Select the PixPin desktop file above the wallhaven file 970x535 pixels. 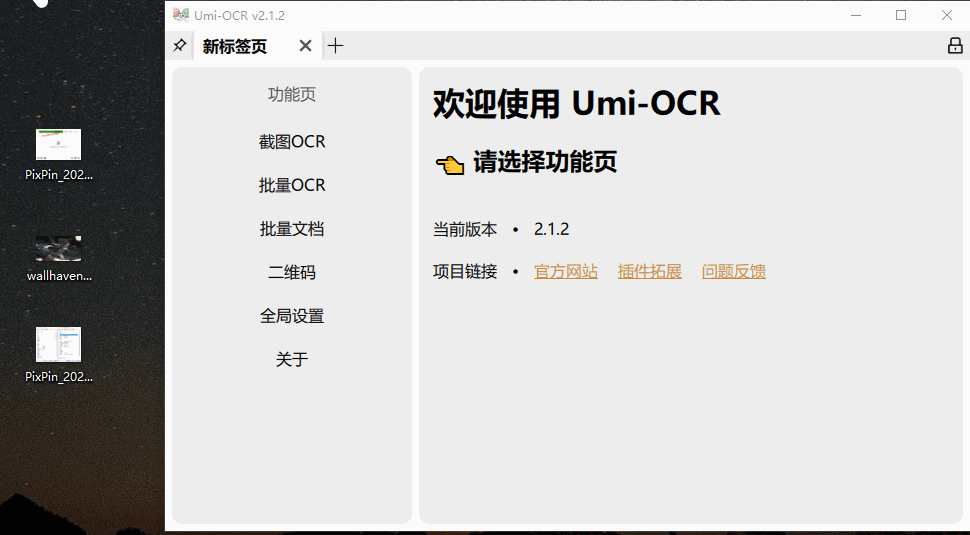pos(59,155)
